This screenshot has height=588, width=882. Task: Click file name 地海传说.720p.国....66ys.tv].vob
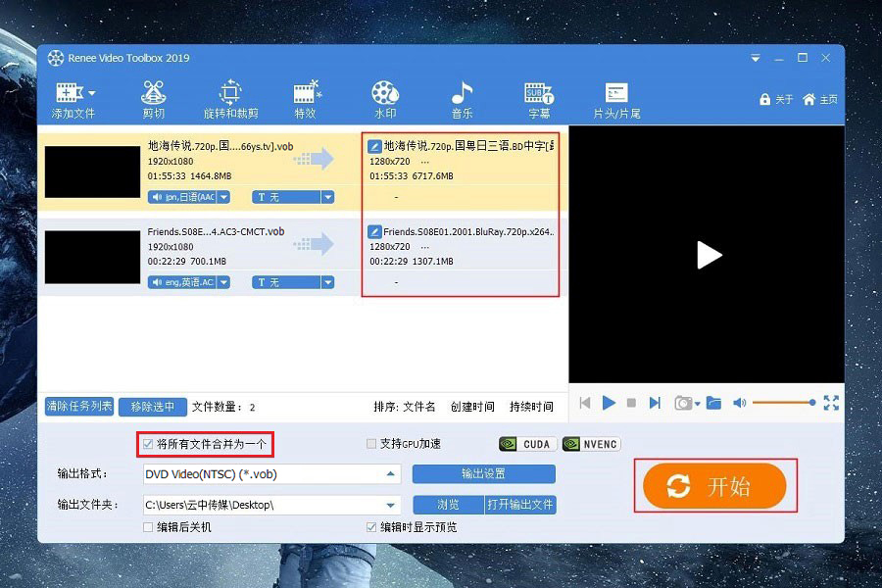[220, 146]
